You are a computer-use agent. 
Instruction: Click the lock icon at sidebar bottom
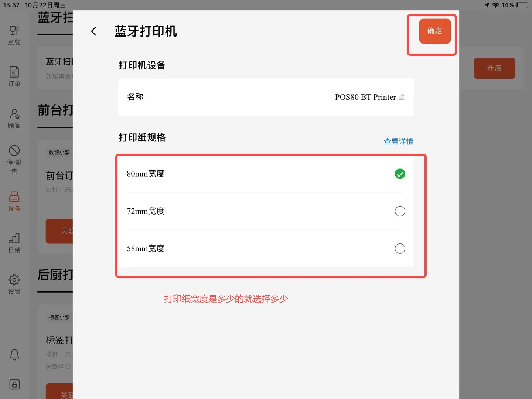tap(14, 384)
